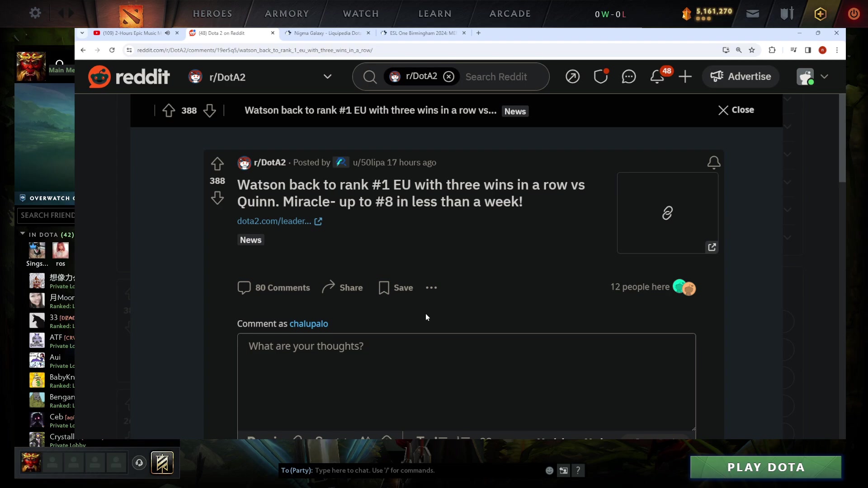Toggle the browser side panel icon
The image size is (868, 488).
pos(808,50)
